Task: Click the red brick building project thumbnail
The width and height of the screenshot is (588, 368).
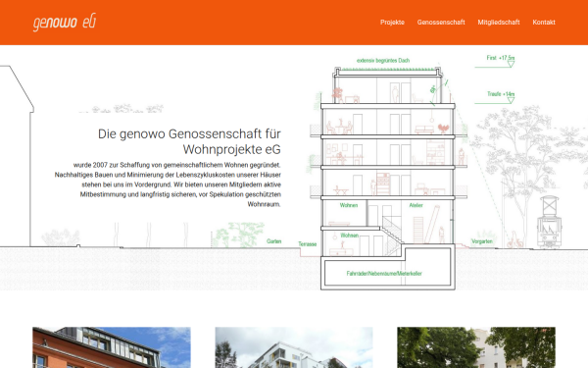Action: [x=112, y=347]
